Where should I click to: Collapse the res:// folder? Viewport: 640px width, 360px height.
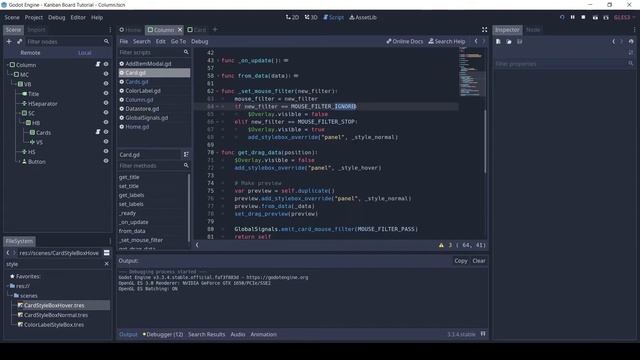point(8,286)
